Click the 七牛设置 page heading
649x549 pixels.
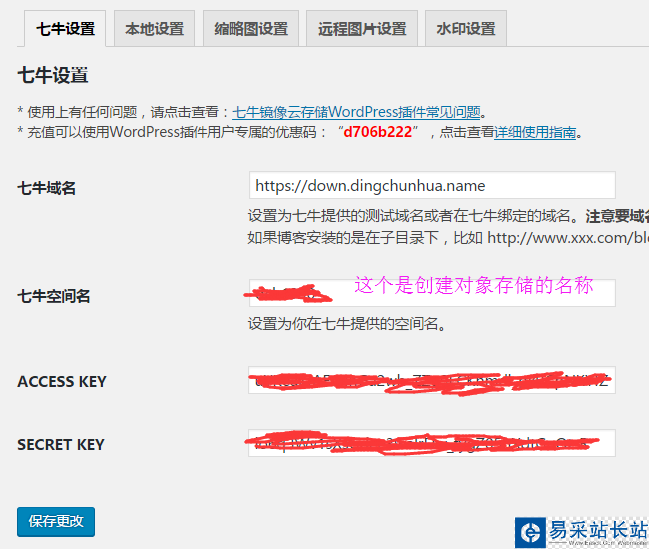53,75
